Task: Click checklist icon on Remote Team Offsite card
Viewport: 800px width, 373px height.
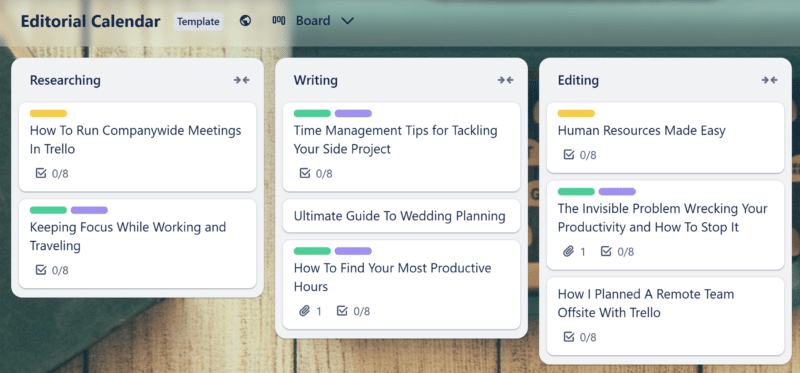Action: (569, 337)
